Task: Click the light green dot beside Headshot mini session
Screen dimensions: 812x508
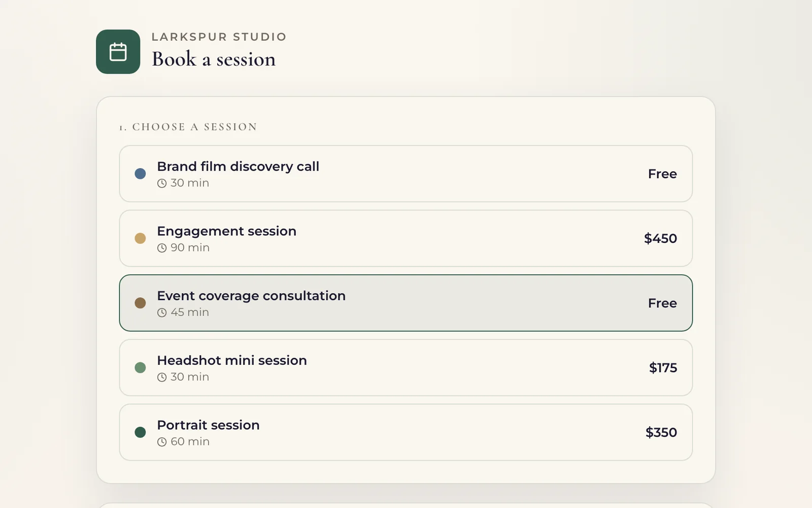Action: click(x=140, y=367)
